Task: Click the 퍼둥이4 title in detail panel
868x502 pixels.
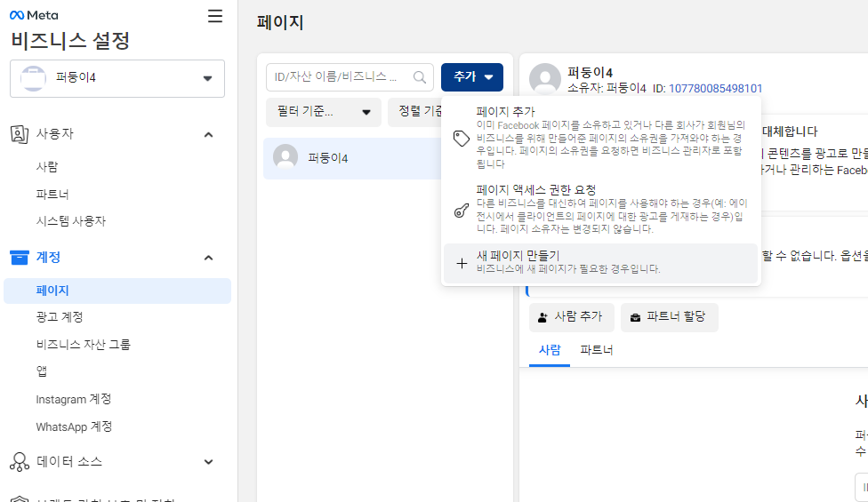Action: click(591, 73)
